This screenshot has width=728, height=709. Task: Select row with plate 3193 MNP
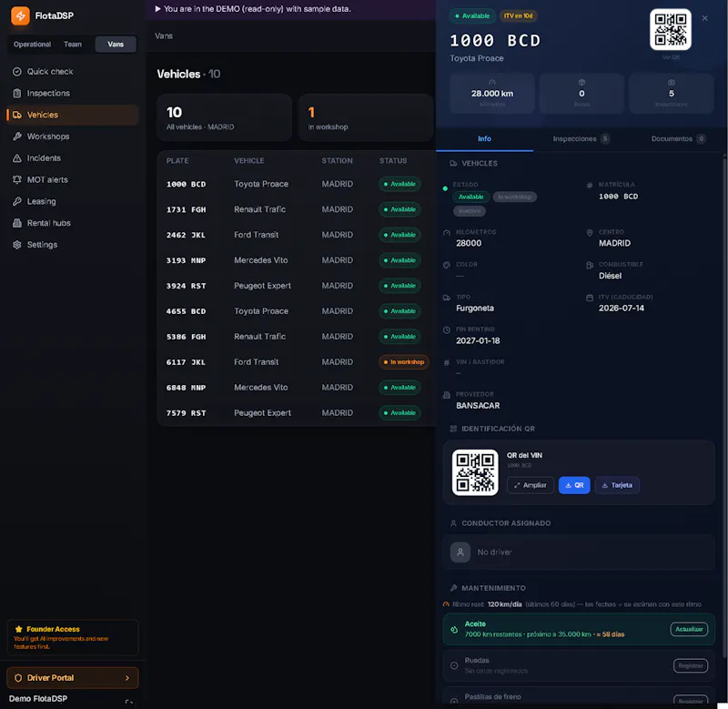click(x=297, y=260)
